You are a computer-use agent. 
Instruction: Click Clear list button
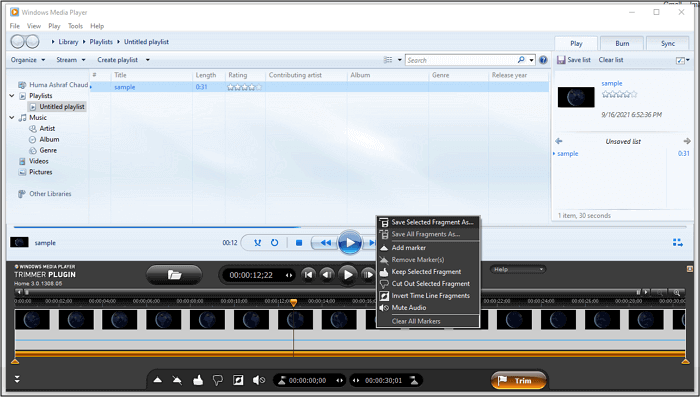[x=611, y=60]
